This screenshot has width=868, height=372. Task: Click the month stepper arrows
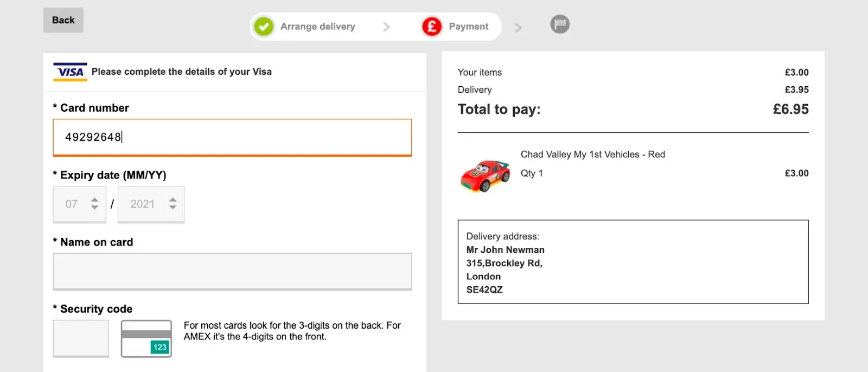pyautogui.click(x=95, y=204)
